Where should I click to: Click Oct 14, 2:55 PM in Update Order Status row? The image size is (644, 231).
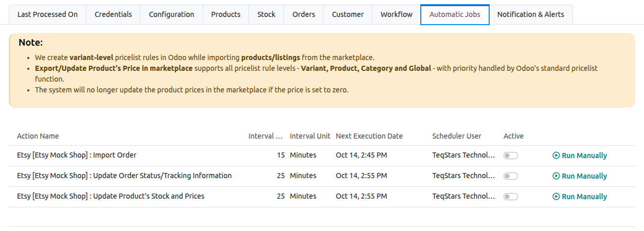tap(362, 176)
